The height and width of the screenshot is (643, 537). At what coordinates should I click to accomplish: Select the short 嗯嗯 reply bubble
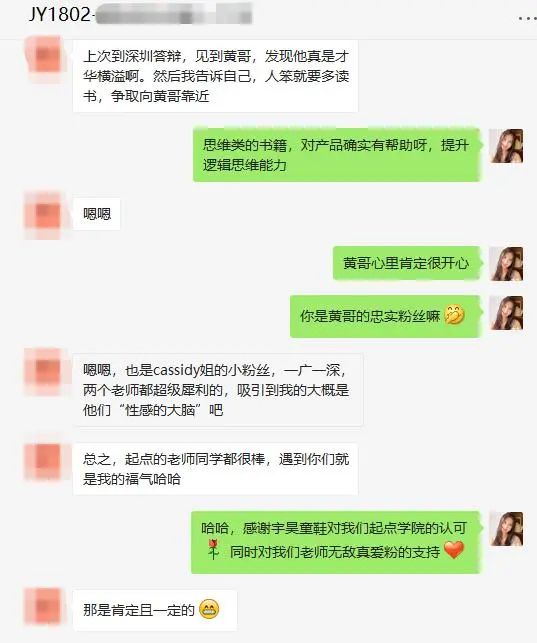click(97, 214)
